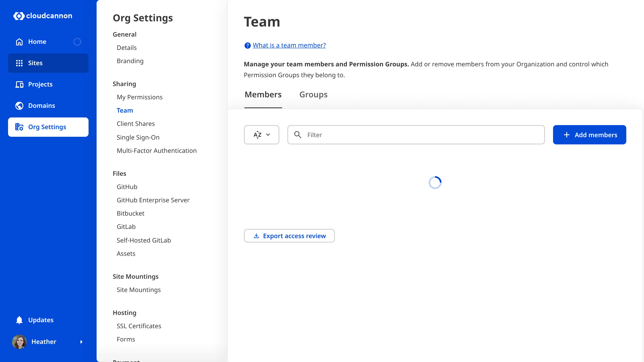
Task: Select the Home icon in sidebar
Action: pos(19,41)
